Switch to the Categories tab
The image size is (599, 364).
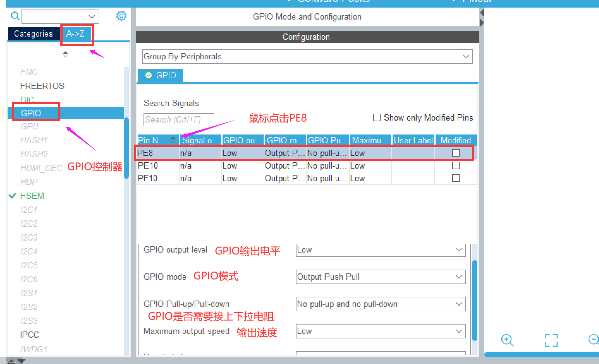pyautogui.click(x=34, y=34)
